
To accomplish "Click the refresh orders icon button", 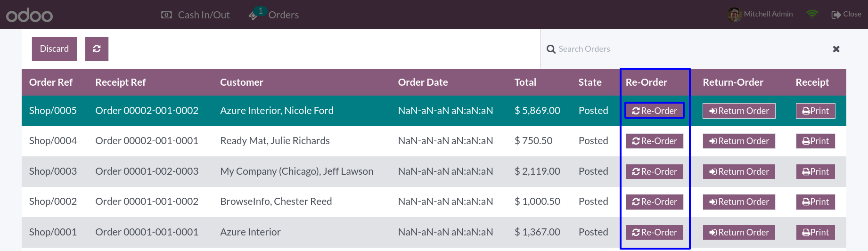I will pos(97,49).
